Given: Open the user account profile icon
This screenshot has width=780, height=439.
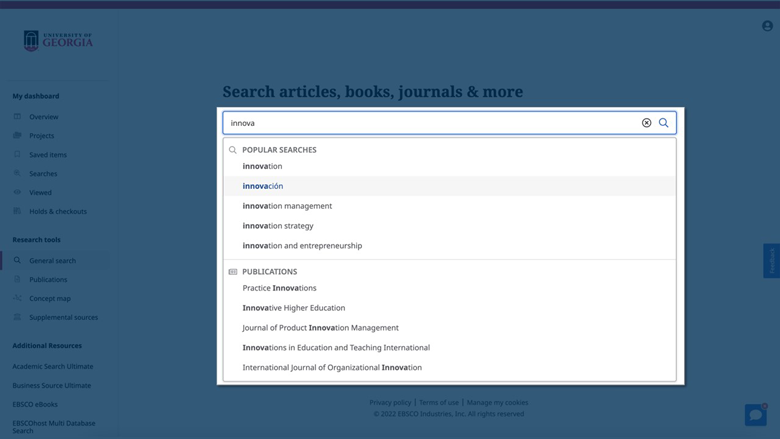Looking at the screenshot, I should pos(767,26).
